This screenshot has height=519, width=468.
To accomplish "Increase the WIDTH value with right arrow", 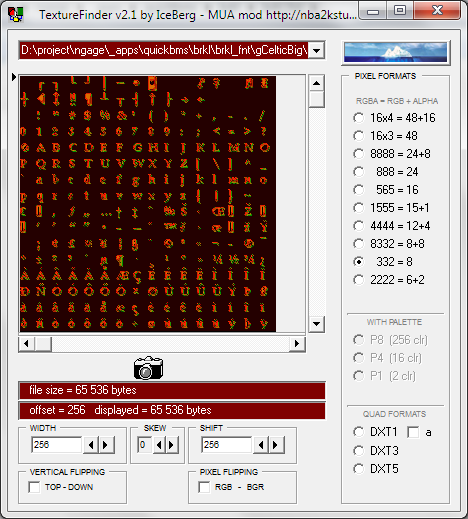I will [x=106, y=445].
